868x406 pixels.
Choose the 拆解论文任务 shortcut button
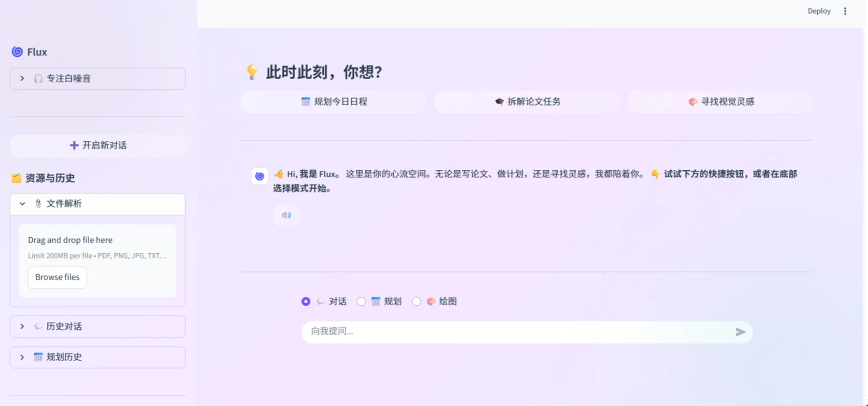(x=527, y=102)
